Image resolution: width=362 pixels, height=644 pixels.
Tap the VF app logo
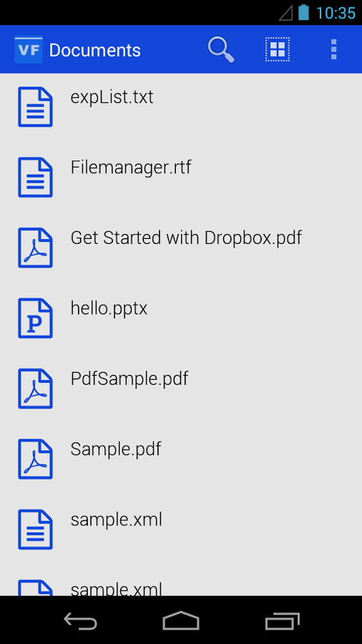point(29,49)
